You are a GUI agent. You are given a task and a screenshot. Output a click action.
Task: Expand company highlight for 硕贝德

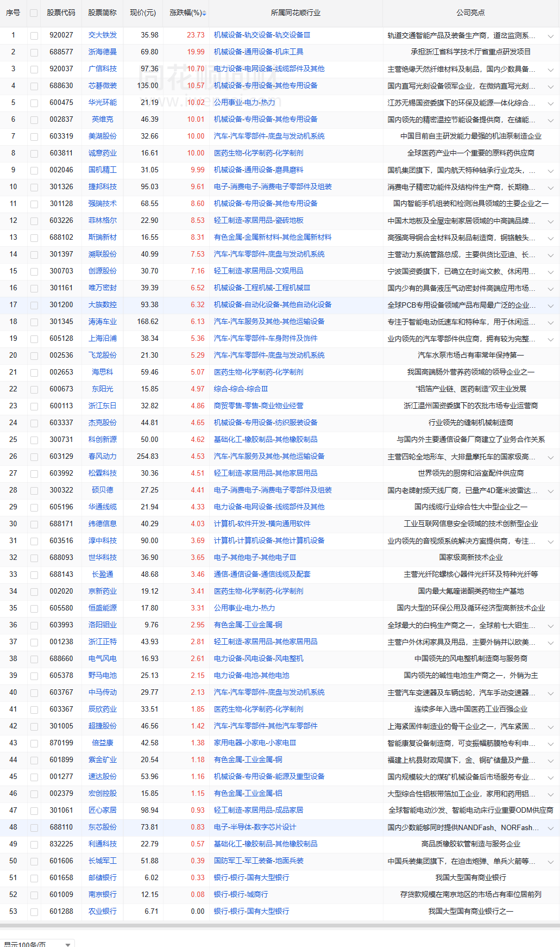point(550,491)
